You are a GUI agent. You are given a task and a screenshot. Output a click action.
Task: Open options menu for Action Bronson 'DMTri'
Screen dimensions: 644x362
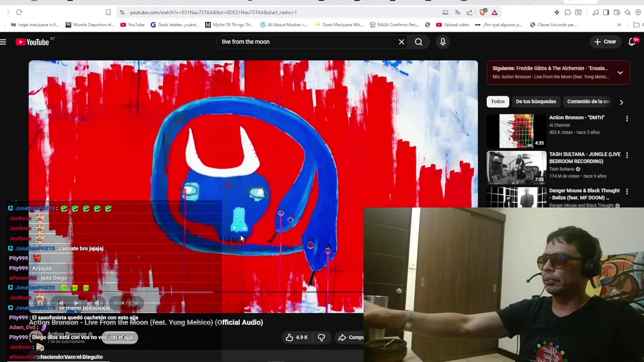click(x=627, y=119)
